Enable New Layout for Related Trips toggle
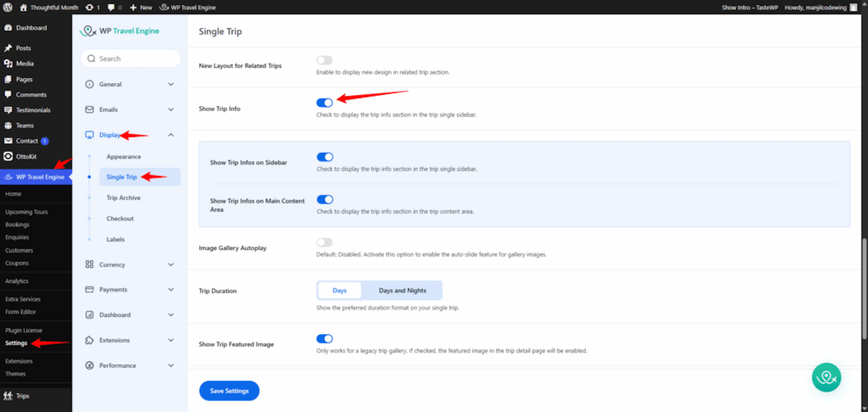 324,60
